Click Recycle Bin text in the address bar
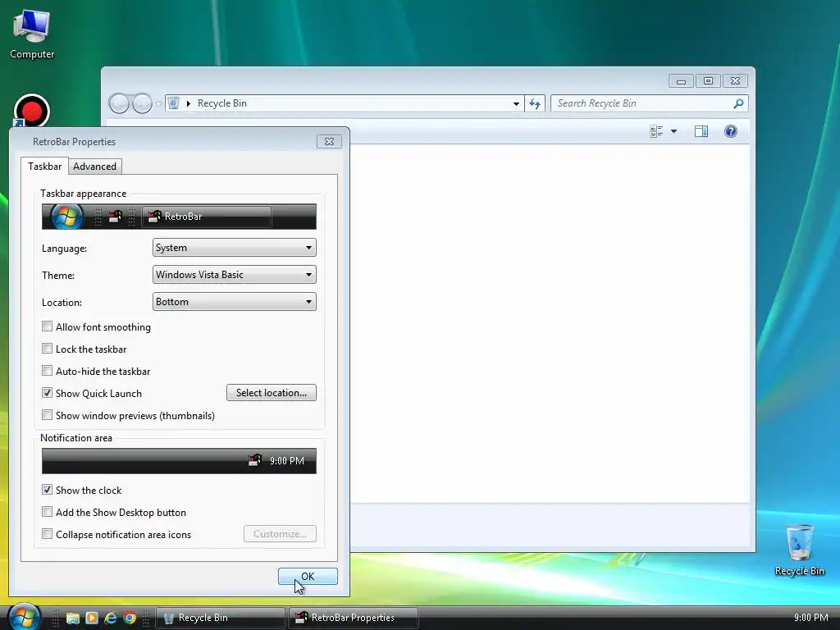840x630 pixels. [221, 103]
